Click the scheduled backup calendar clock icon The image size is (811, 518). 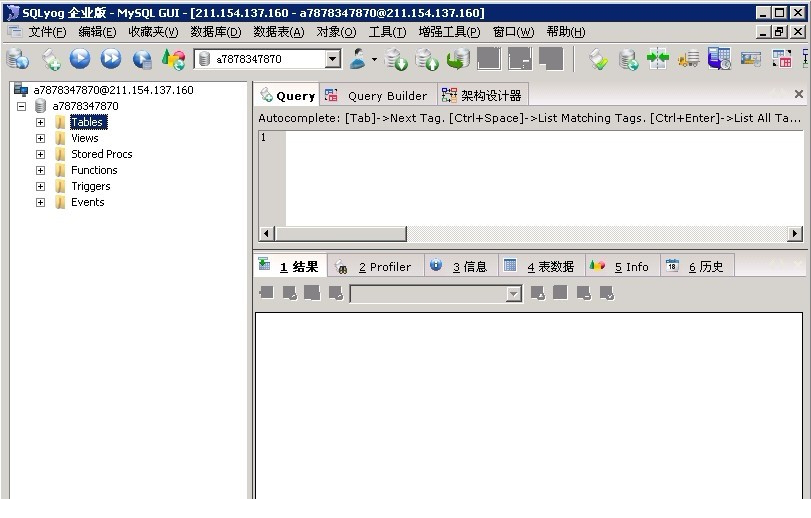point(719,59)
